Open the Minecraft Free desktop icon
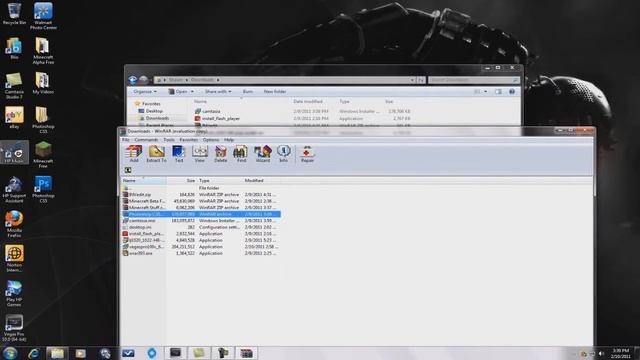This screenshot has width=640, height=360. 43,155
